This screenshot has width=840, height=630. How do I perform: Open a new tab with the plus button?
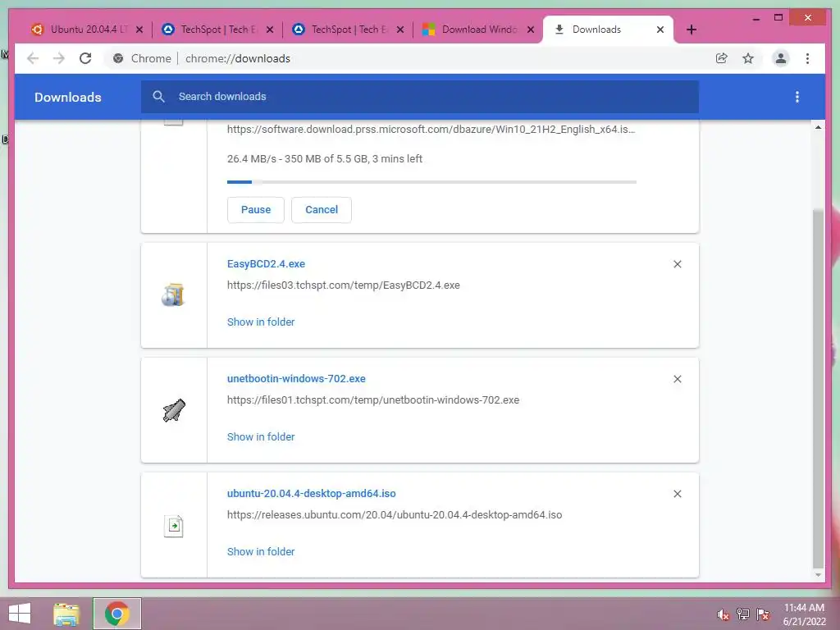click(x=691, y=30)
